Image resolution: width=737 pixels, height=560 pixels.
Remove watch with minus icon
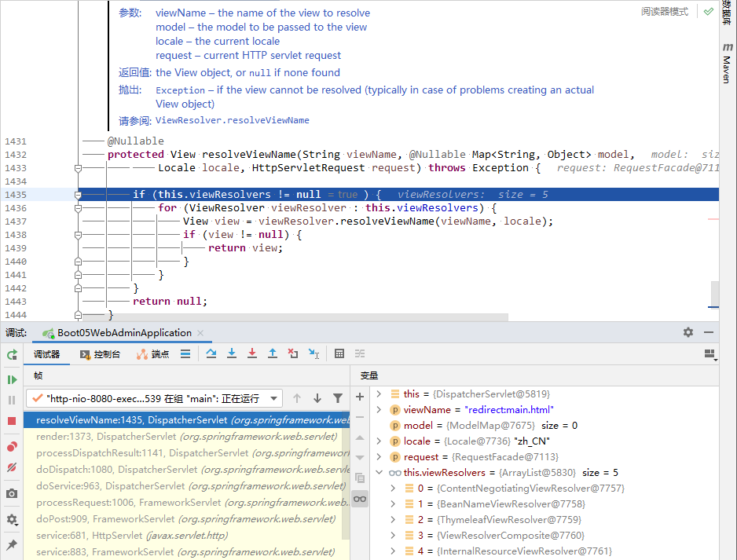coord(360,417)
